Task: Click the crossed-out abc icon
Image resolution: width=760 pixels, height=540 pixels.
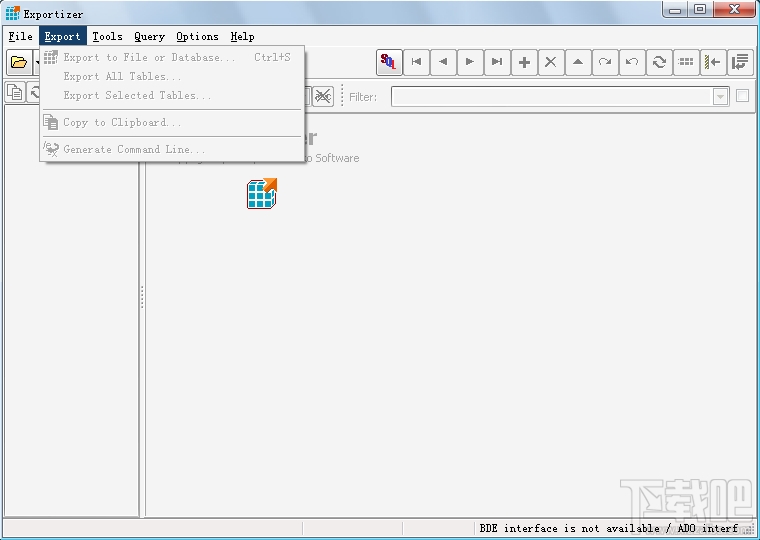Action: tap(323, 96)
